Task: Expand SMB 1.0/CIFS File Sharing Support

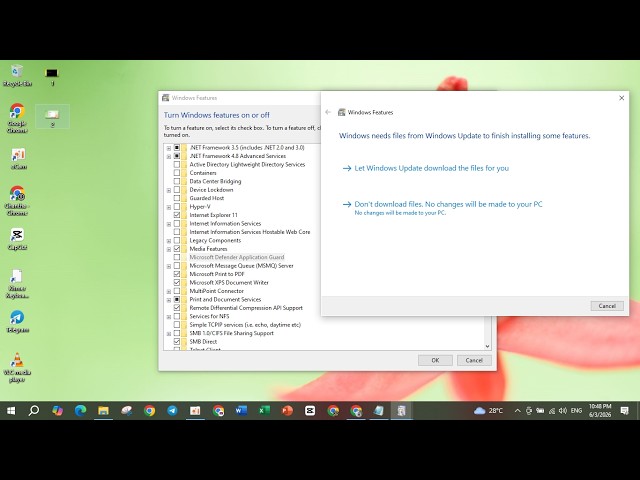Action: [169, 334]
